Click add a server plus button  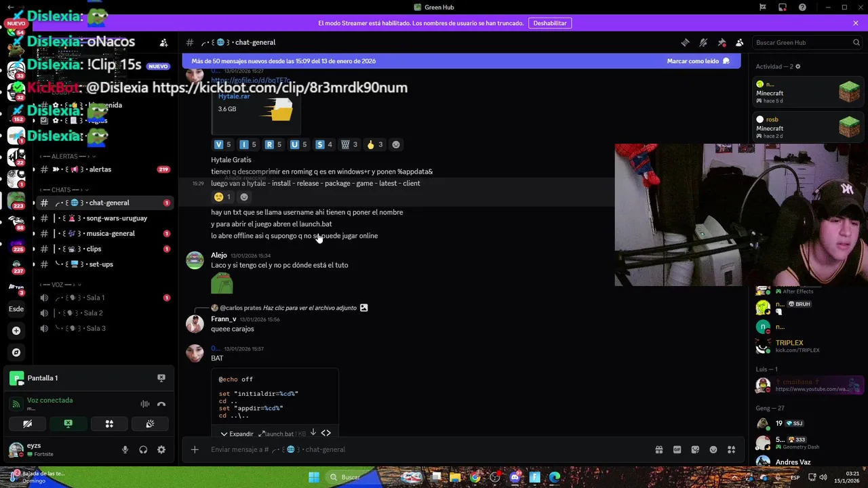(x=16, y=331)
